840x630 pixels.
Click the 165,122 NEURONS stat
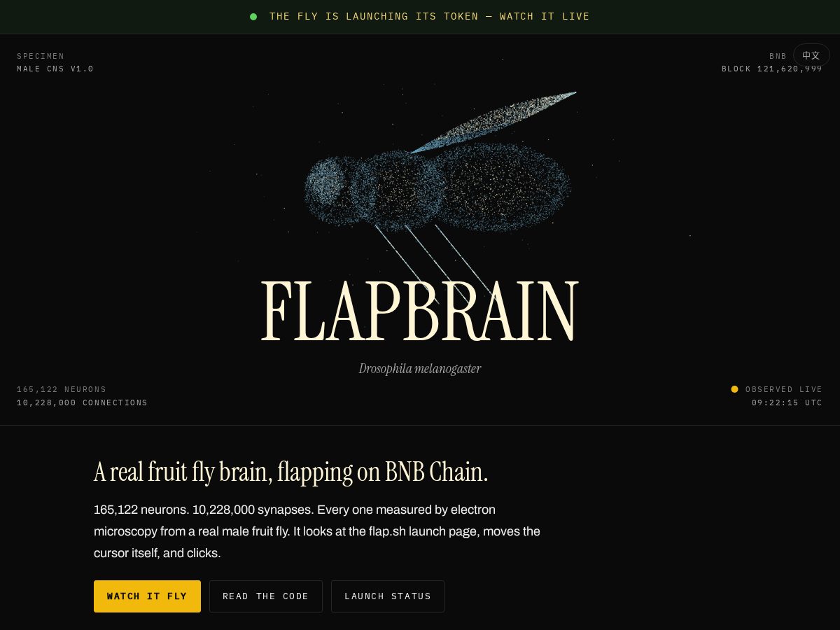click(62, 390)
